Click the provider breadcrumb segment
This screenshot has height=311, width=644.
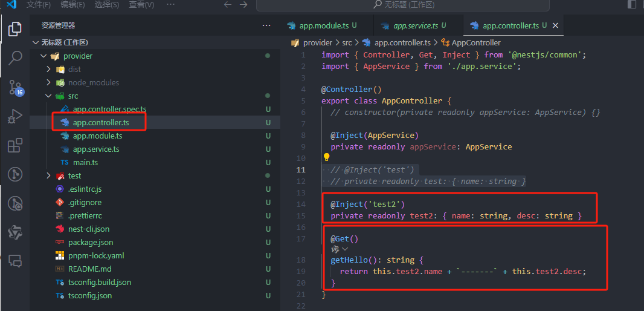(318, 42)
